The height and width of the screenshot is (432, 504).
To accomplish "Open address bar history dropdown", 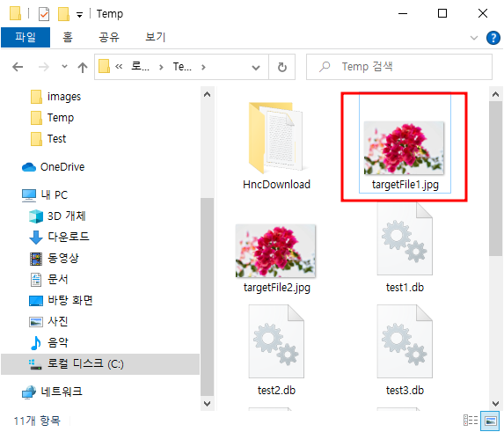I will (256, 68).
